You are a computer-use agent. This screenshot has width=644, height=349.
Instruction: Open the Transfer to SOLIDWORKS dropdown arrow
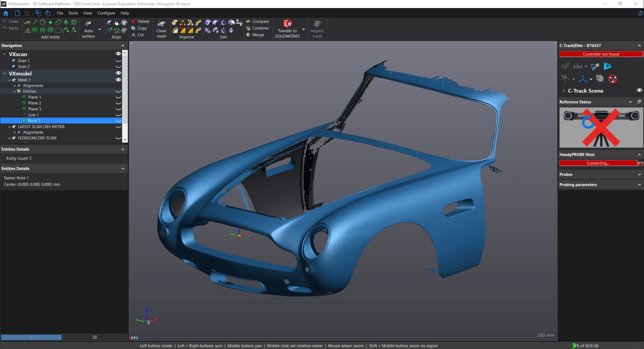pyautogui.click(x=304, y=30)
